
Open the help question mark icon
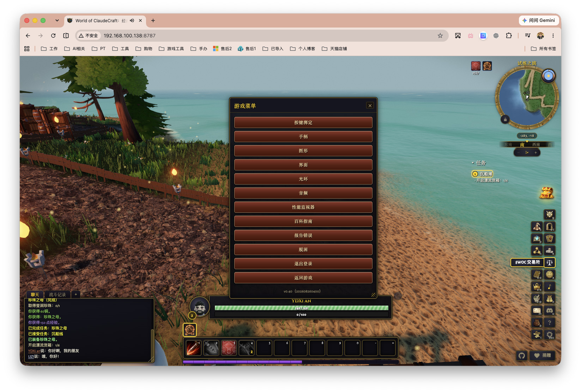tap(549, 322)
